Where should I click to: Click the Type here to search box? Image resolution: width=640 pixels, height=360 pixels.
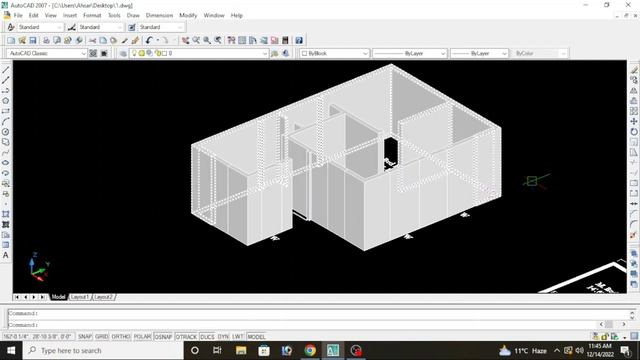[x=103, y=351]
